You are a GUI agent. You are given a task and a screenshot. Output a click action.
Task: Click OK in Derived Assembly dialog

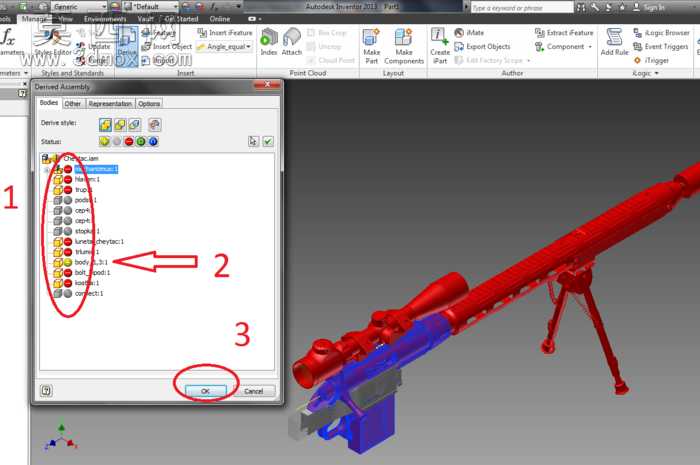pyautogui.click(x=205, y=391)
